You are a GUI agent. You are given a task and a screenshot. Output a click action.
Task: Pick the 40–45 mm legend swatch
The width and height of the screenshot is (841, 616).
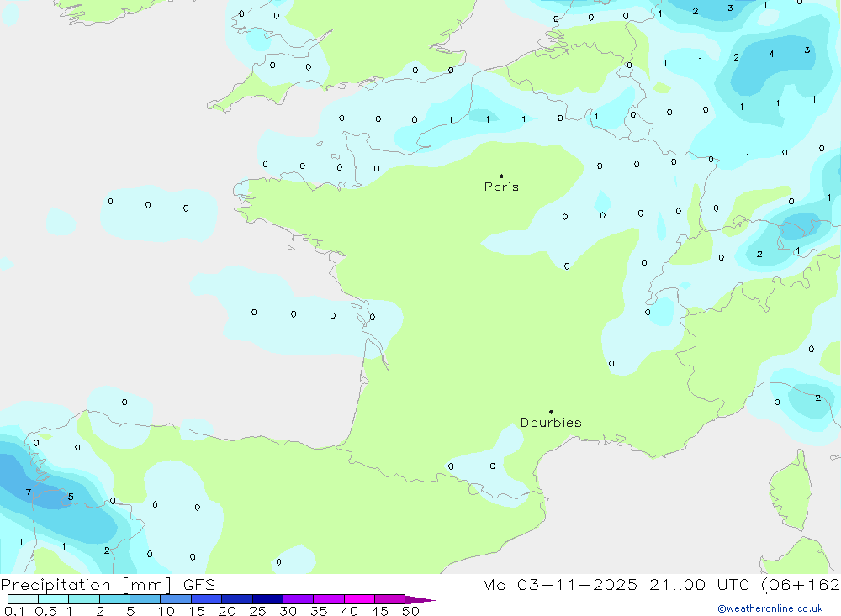tap(359, 599)
